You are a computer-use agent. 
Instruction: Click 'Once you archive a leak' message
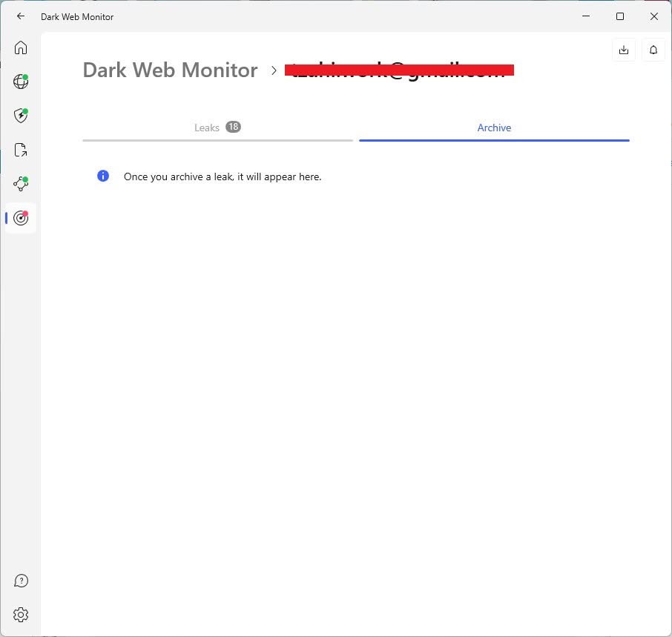(x=223, y=176)
